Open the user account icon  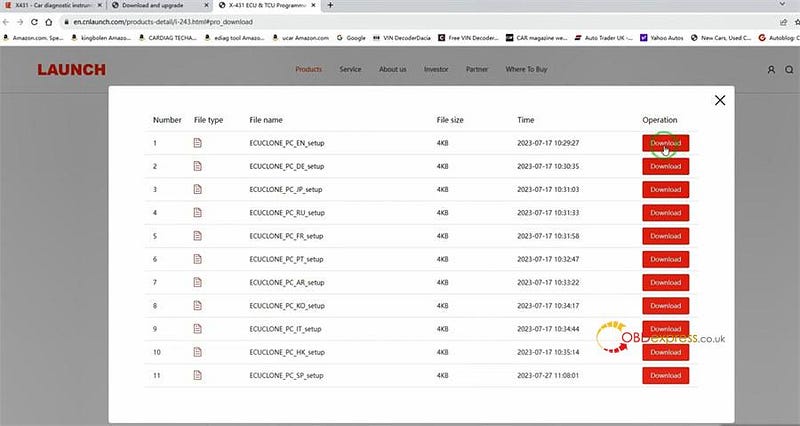(x=771, y=70)
